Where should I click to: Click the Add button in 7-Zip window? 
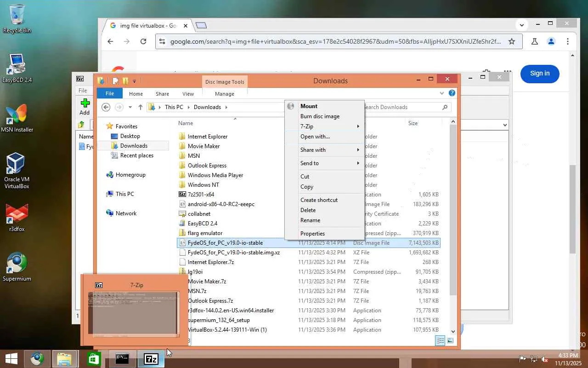click(x=85, y=107)
